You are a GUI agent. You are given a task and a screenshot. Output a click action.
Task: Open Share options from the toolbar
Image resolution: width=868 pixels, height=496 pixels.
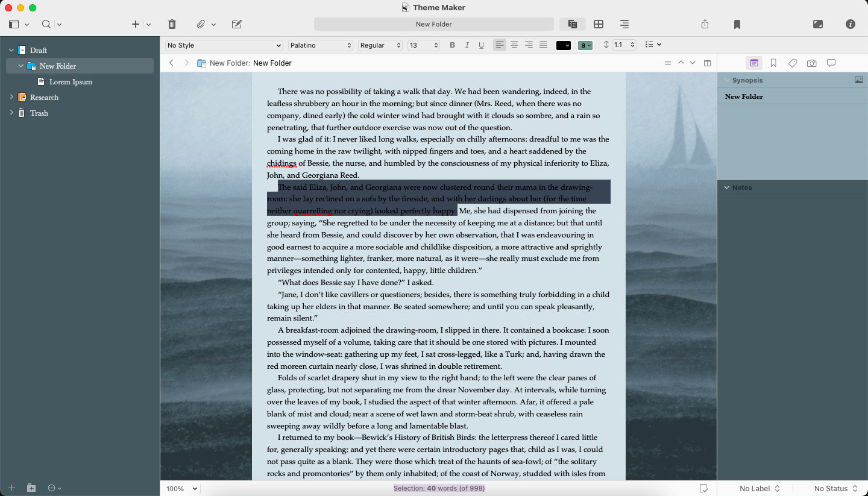(705, 24)
